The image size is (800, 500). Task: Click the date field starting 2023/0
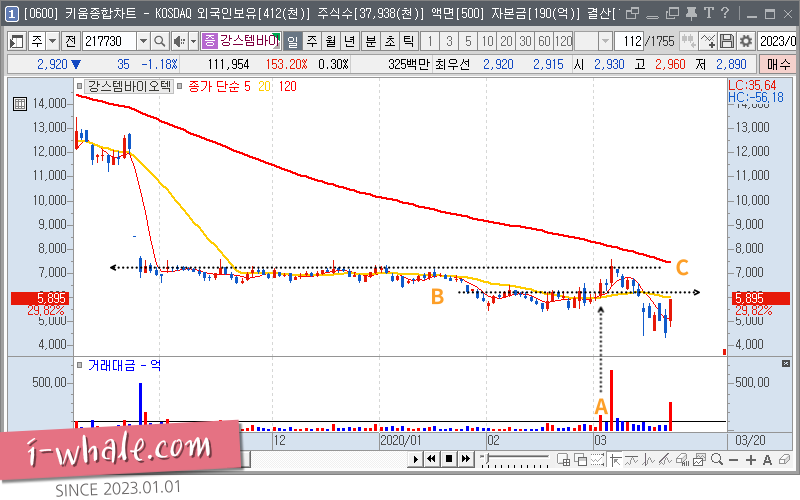778,41
